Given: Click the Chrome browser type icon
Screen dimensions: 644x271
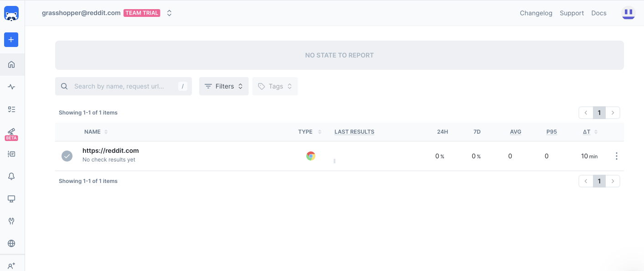Looking at the screenshot, I should tap(310, 156).
